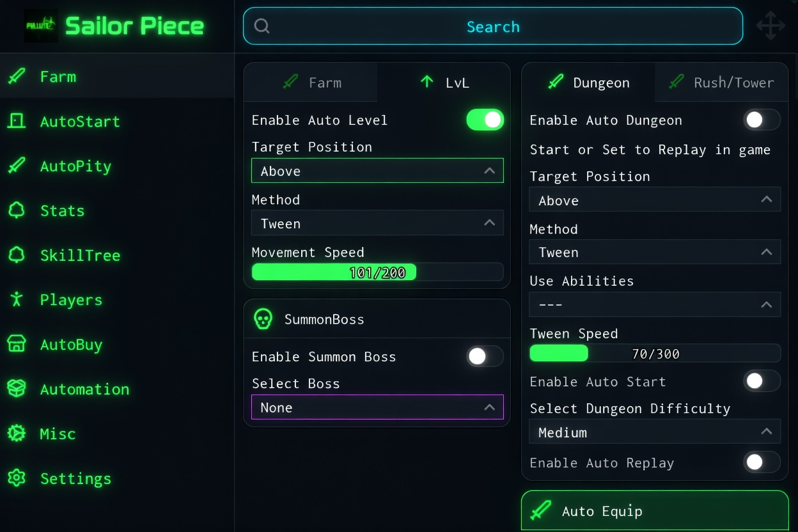Screen dimensions: 798x532
Task: Open the Select Boss dropdown showing None
Action: point(377,407)
